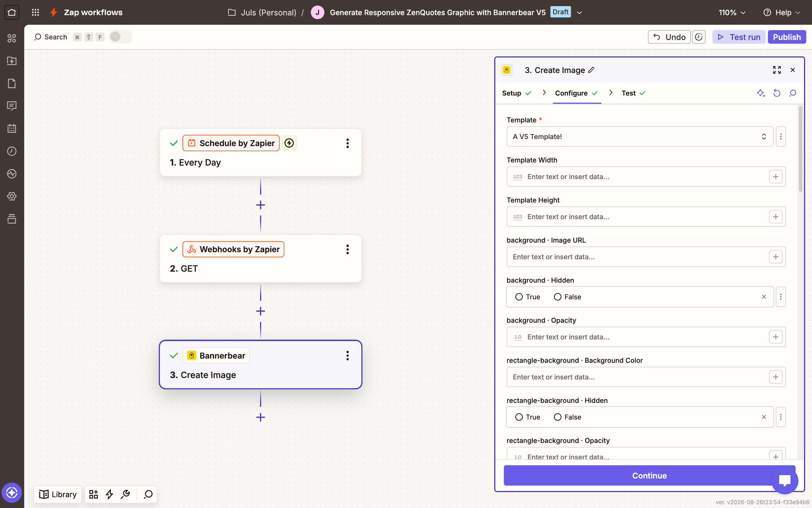Open the apps grid launcher
812x508 pixels.
click(35, 12)
